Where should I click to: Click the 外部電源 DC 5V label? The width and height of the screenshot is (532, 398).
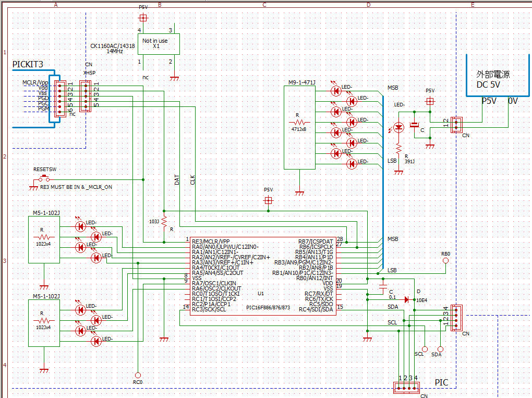[x=493, y=79]
